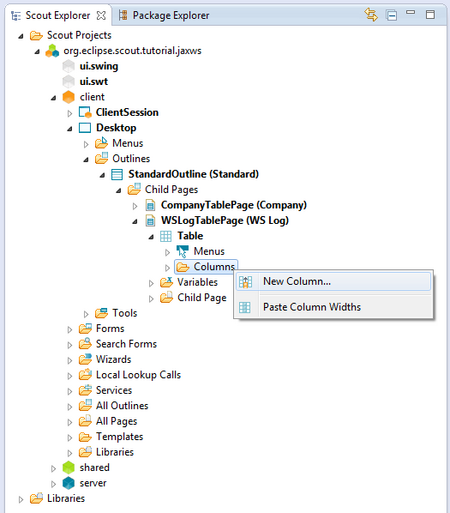Image resolution: width=450 pixels, height=513 pixels.
Task: Close the Scout Explorer tab via X
Action: click(101, 15)
